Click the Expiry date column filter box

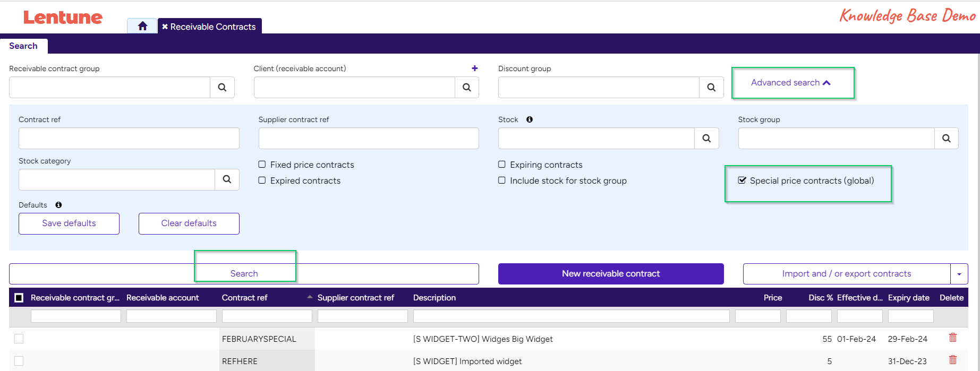pos(910,316)
